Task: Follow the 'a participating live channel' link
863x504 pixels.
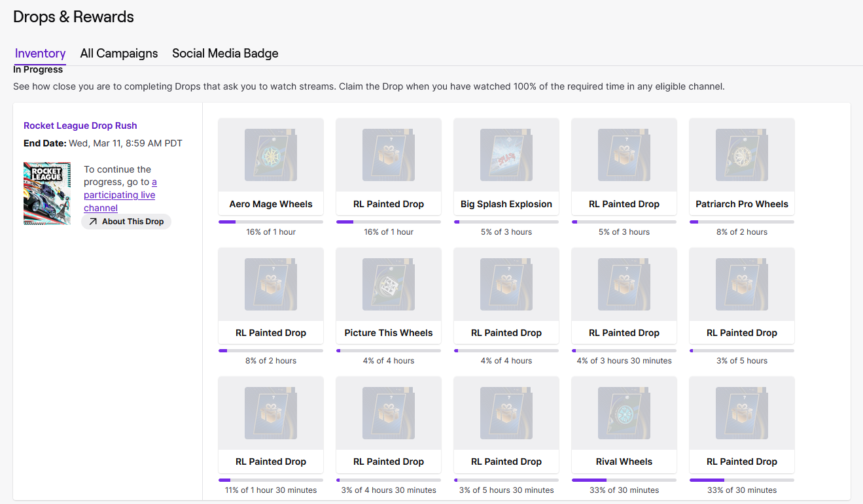Action: tap(120, 195)
